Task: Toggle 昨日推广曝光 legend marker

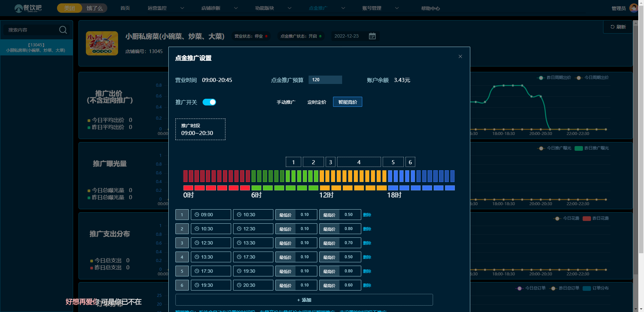Action: tap(579, 148)
